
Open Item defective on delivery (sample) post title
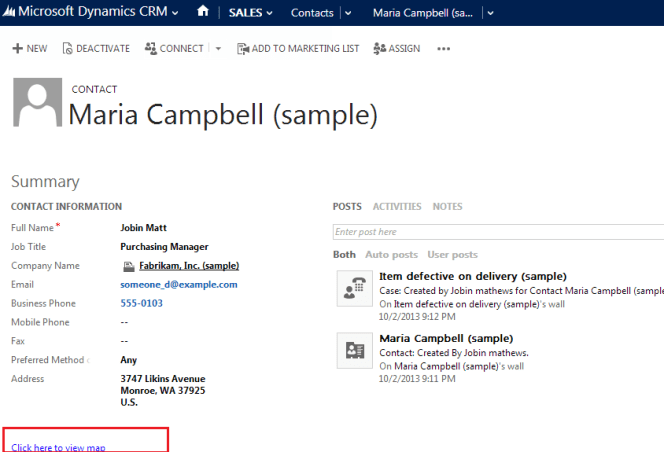(473, 276)
